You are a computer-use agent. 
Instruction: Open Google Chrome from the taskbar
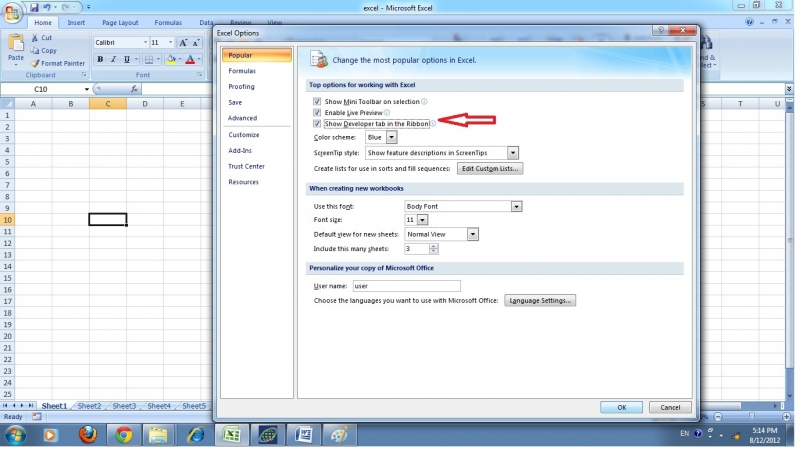pyautogui.click(x=124, y=435)
